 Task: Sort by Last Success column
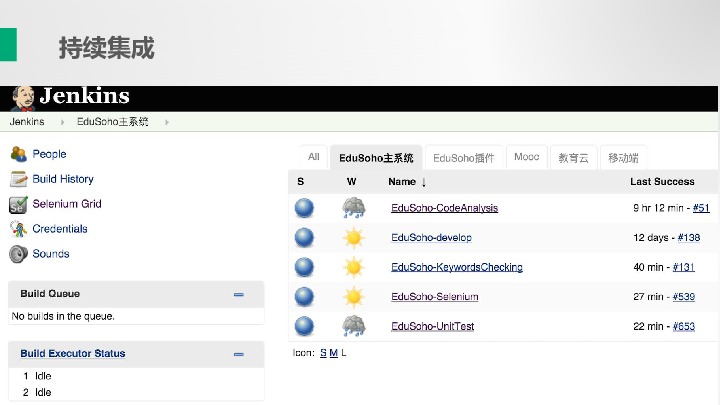662,181
